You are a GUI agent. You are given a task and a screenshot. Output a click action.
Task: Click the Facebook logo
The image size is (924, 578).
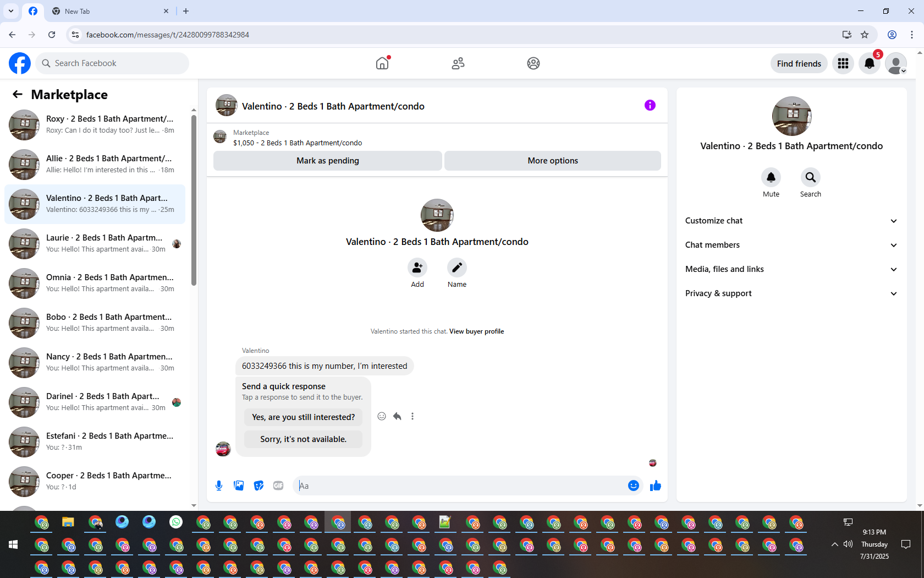pyautogui.click(x=20, y=63)
